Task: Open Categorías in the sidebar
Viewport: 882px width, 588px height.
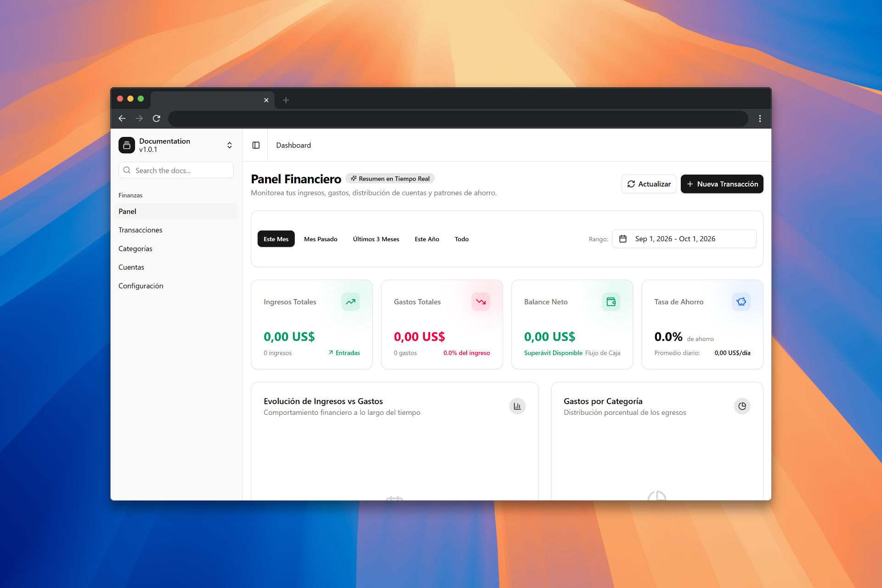Action: 176,249
